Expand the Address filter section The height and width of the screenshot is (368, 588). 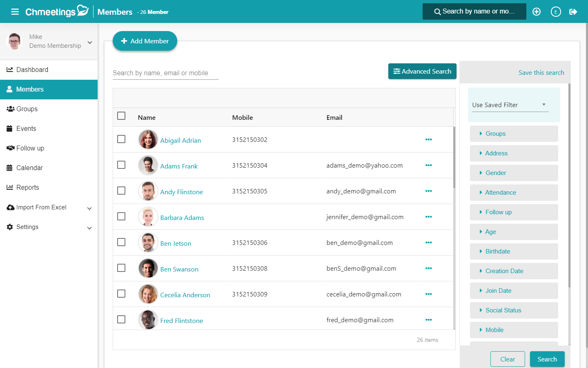[x=514, y=153]
